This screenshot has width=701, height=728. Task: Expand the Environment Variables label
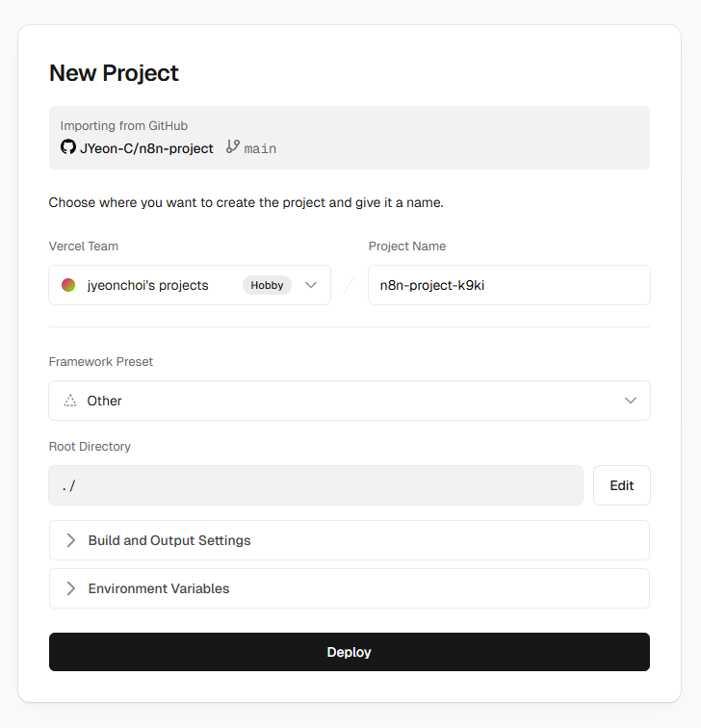[159, 588]
